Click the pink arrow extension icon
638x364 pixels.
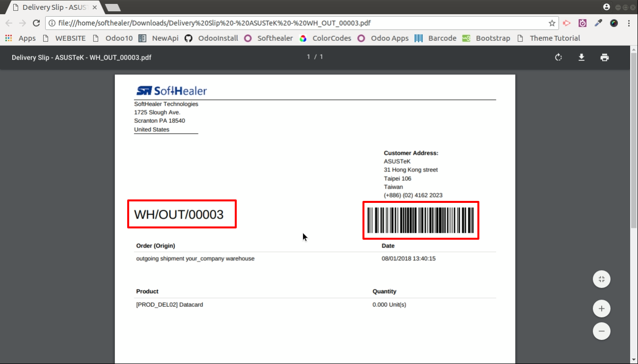pos(566,23)
